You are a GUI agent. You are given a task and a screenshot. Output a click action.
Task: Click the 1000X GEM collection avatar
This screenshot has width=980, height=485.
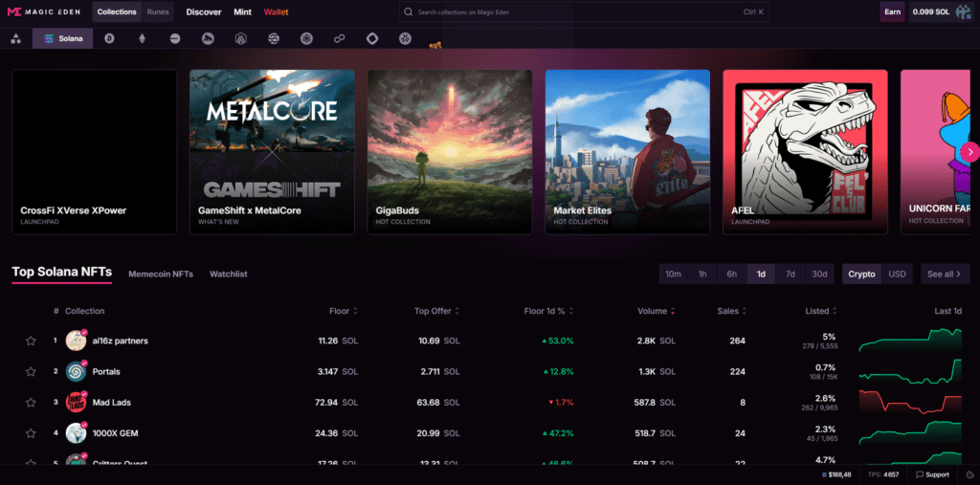(x=76, y=432)
